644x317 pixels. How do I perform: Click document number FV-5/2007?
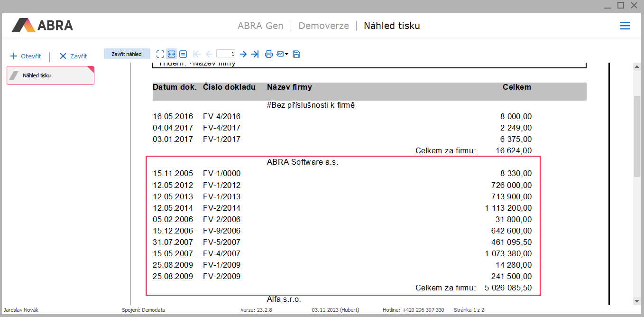[x=221, y=242]
